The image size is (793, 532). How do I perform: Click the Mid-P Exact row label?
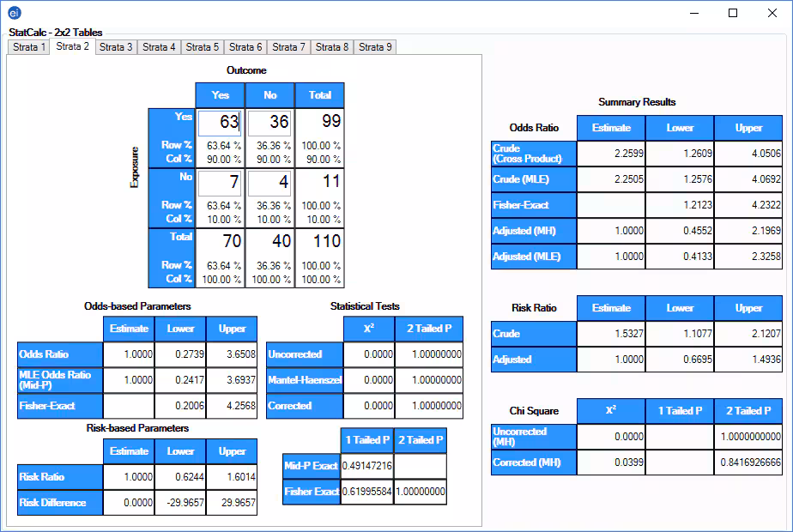(312, 466)
